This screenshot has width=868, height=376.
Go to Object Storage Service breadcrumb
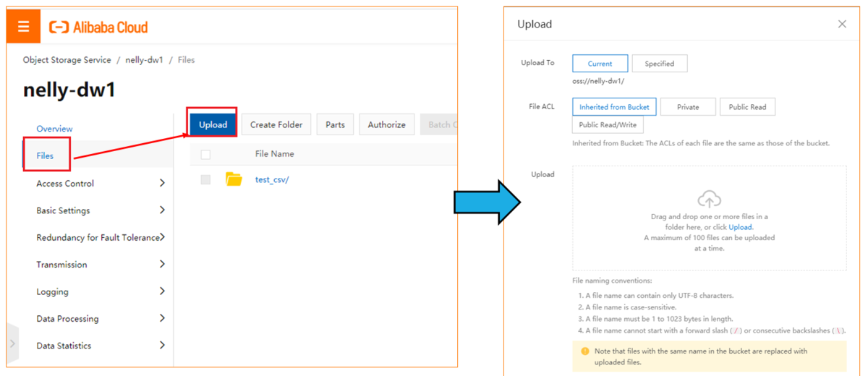(67, 60)
